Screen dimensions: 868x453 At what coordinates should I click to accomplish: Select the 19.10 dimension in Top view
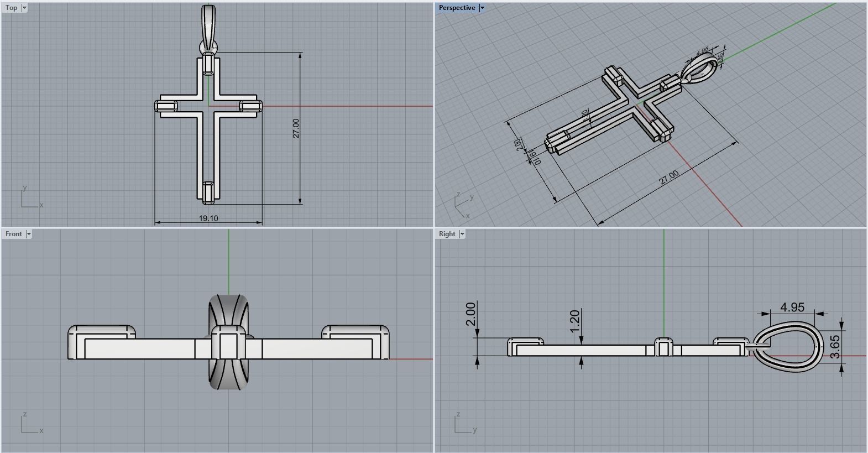pyautogui.click(x=208, y=218)
